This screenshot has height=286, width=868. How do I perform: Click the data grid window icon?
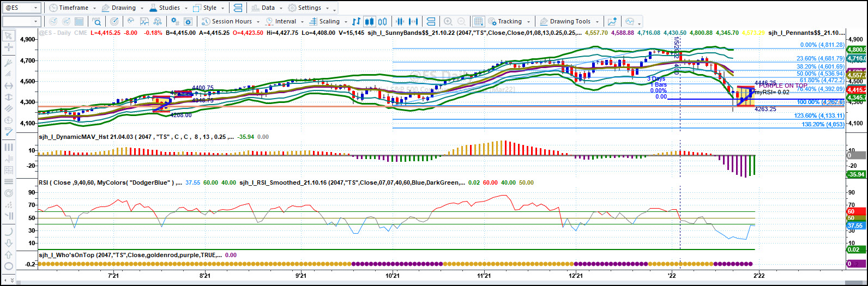point(79,22)
